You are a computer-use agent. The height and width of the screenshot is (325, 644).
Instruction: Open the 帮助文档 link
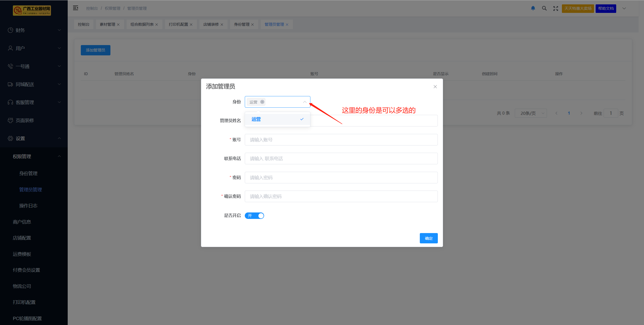[605, 8]
